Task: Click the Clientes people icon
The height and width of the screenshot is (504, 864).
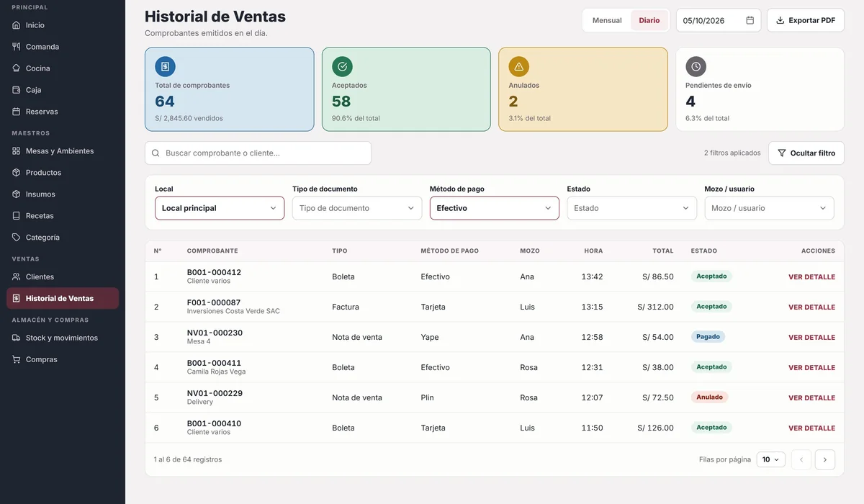Action: click(17, 277)
